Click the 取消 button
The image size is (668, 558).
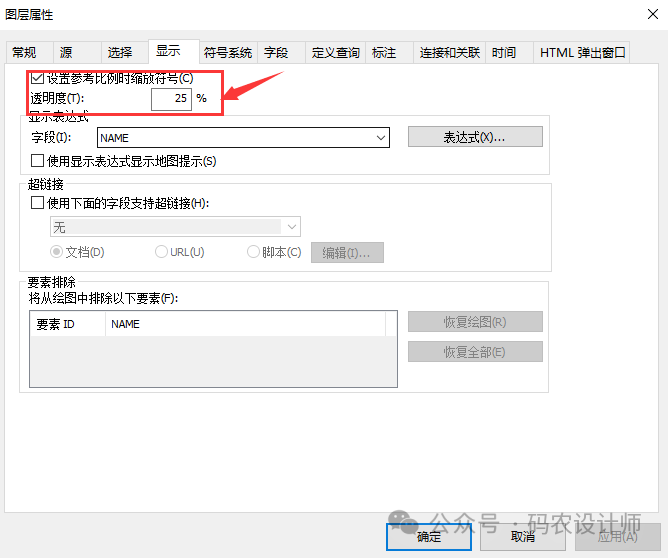[x=522, y=537]
